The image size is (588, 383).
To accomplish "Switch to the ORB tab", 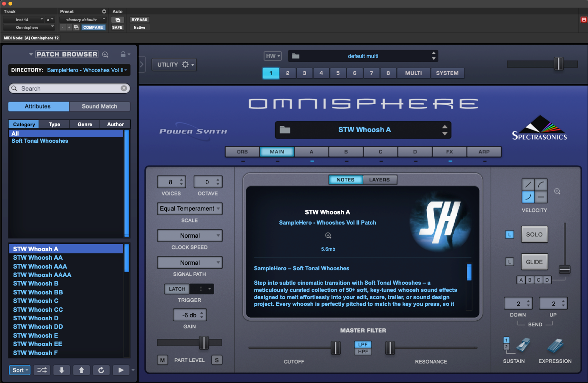I will (243, 152).
